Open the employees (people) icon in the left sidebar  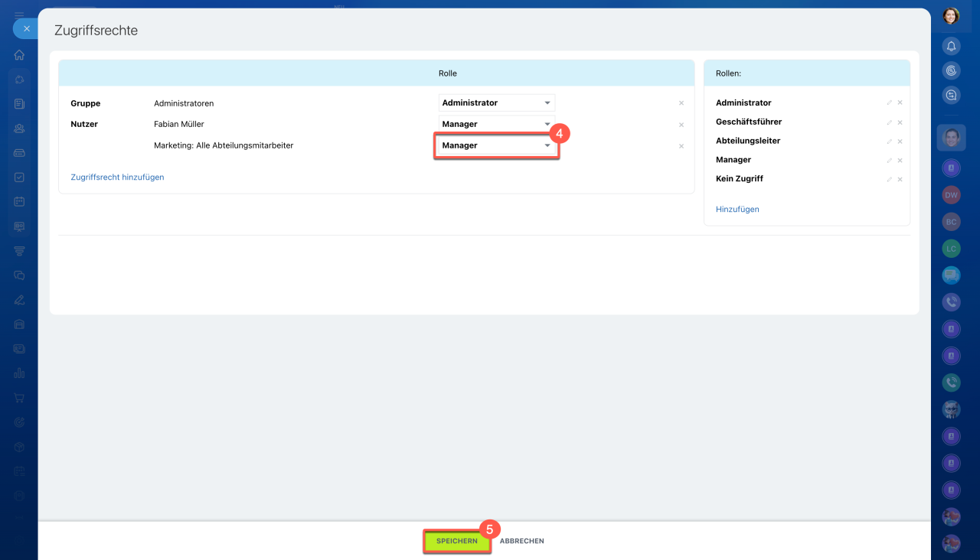tap(19, 129)
